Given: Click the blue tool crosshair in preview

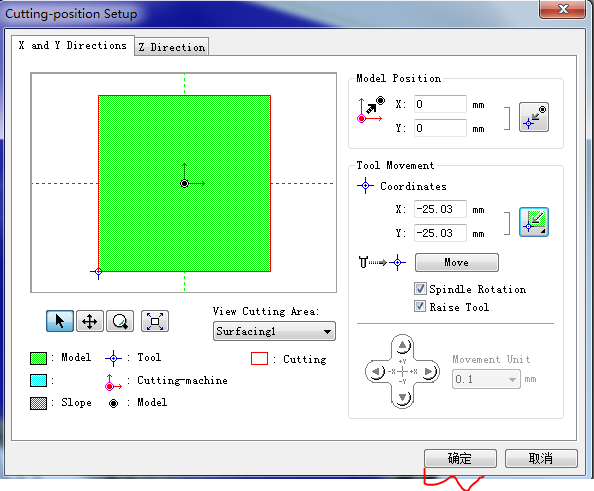Looking at the screenshot, I should [98, 272].
